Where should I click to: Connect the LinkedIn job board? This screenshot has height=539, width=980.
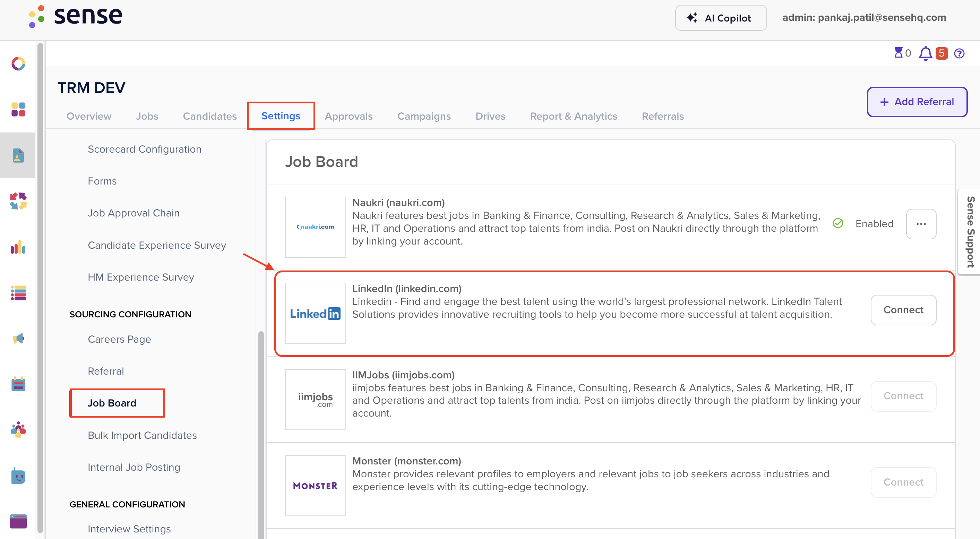[903, 310]
